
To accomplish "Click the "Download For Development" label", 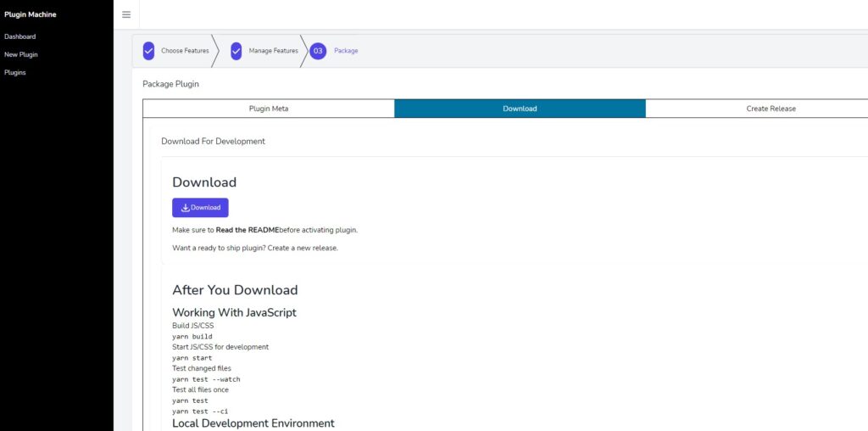I will [213, 142].
